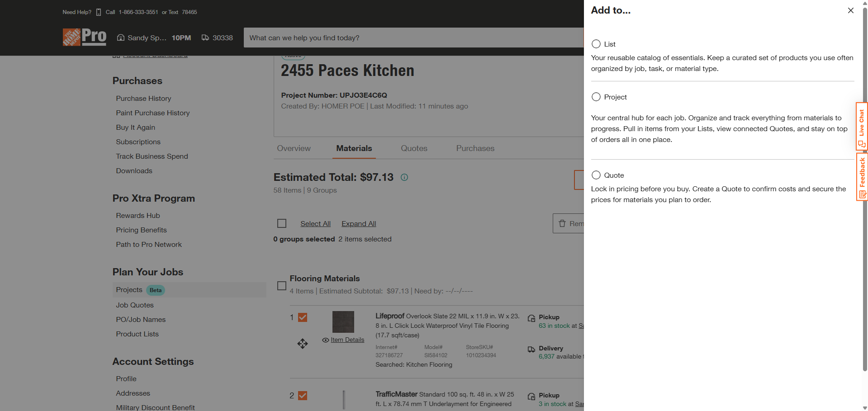This screenshot has width=868, height=411.
Task: Open Purchase History in the sidebar
Action: coord(143,99)
